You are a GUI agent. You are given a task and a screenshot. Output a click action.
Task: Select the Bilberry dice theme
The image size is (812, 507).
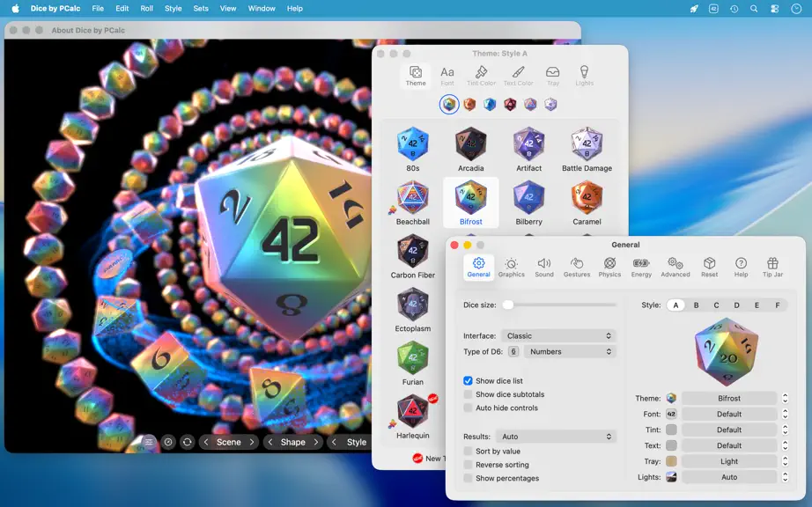click(x=528, y=202)
